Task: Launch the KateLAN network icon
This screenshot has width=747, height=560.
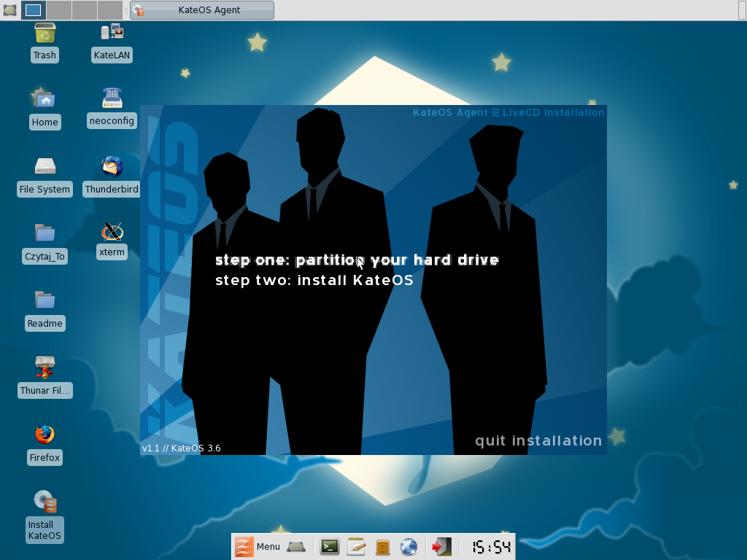Action: click(112, 32)
